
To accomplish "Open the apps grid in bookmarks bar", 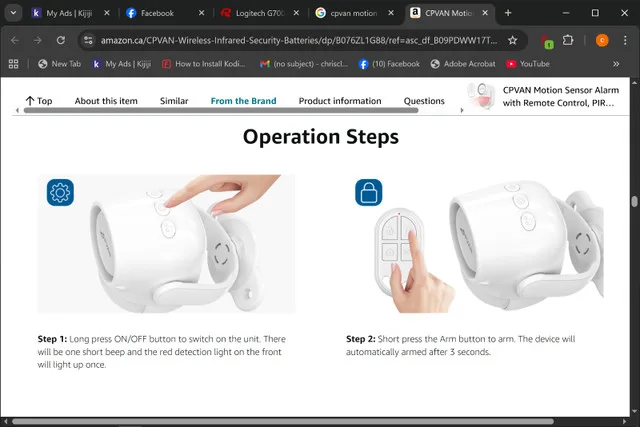I will [15, 63].
